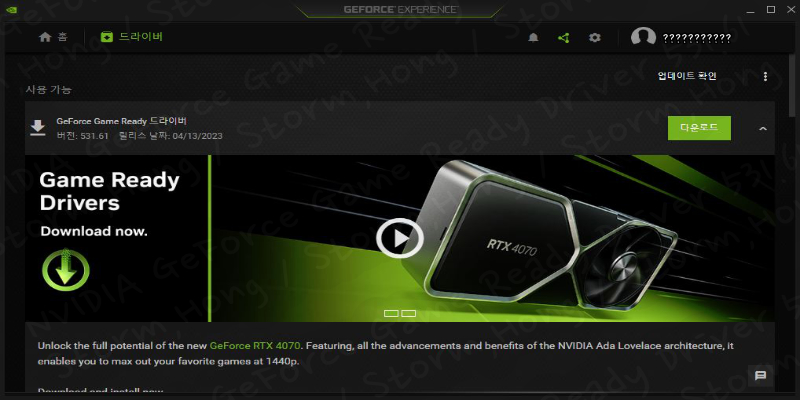
Task: Select the first banner slide indicator
Action: click(x=391, y=313)
